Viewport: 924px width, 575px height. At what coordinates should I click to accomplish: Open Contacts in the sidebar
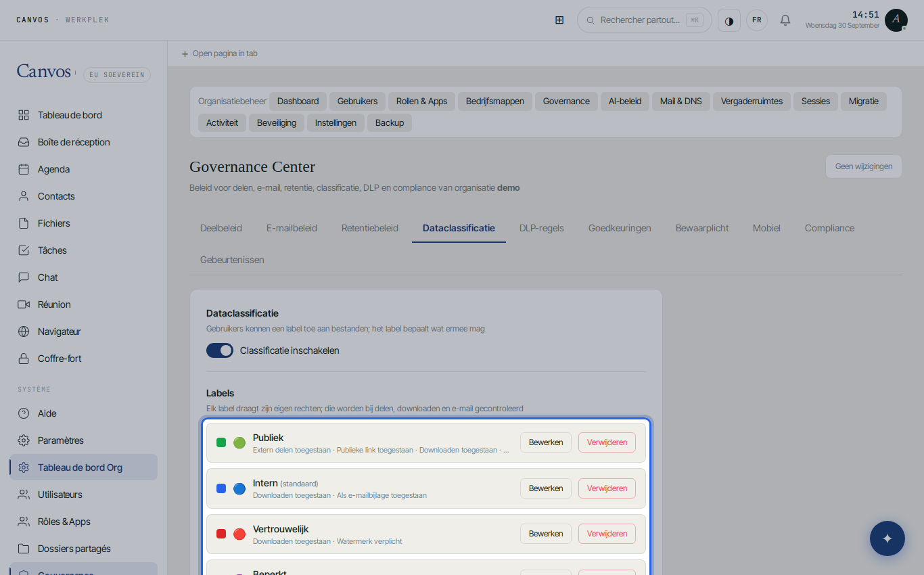(x=84, y=196)
